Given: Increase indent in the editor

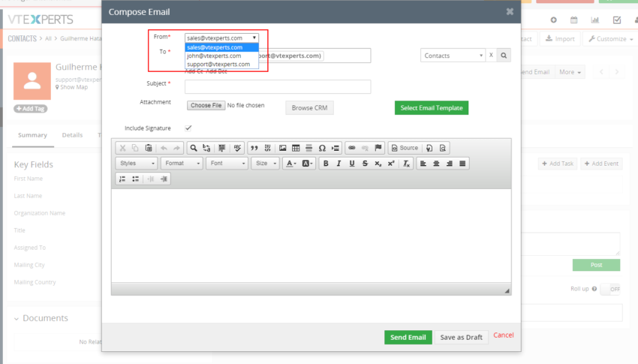Looking at the screenshot, I should tap(164, 179).
